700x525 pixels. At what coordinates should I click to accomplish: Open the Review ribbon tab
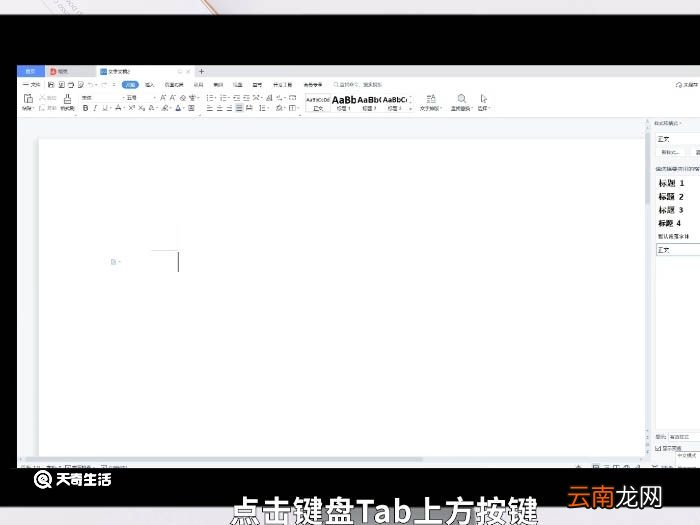tap(218, 84)
